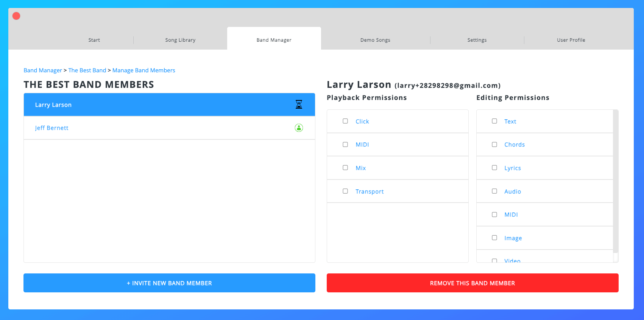Enable Transport playback permission checkbox
644x320 pixels.
click(345, 191)
